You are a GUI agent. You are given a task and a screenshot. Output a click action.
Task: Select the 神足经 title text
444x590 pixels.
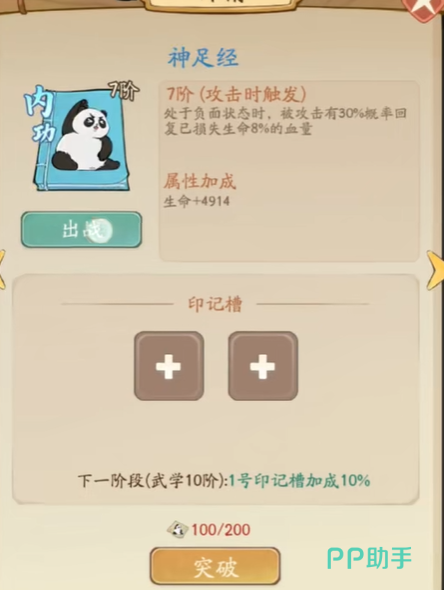tap(203, 58)
